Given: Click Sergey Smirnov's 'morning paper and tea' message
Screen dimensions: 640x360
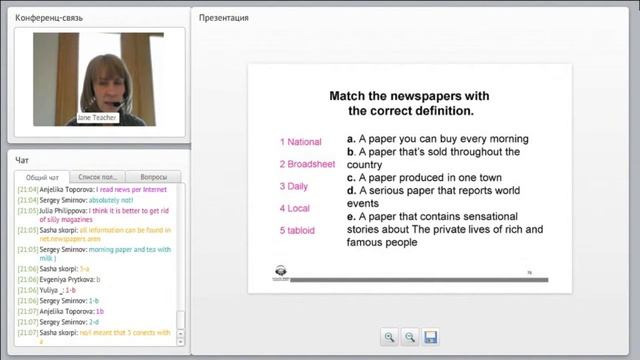Looking at the screenshot, I should 94,253.
